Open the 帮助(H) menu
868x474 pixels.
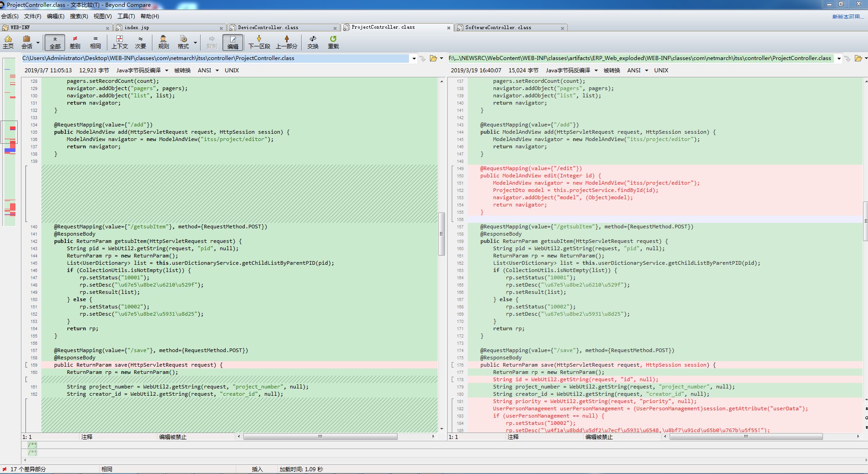[150, 16]
